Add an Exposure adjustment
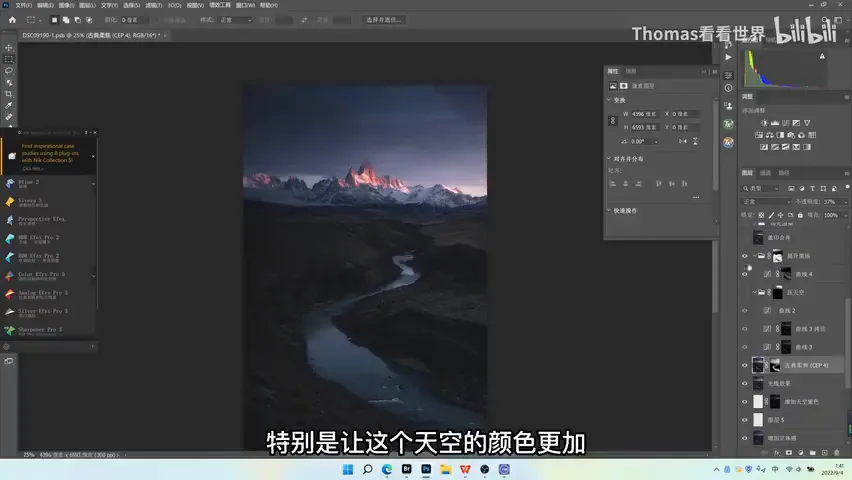The image size is (852, 480). coord(796,123)
